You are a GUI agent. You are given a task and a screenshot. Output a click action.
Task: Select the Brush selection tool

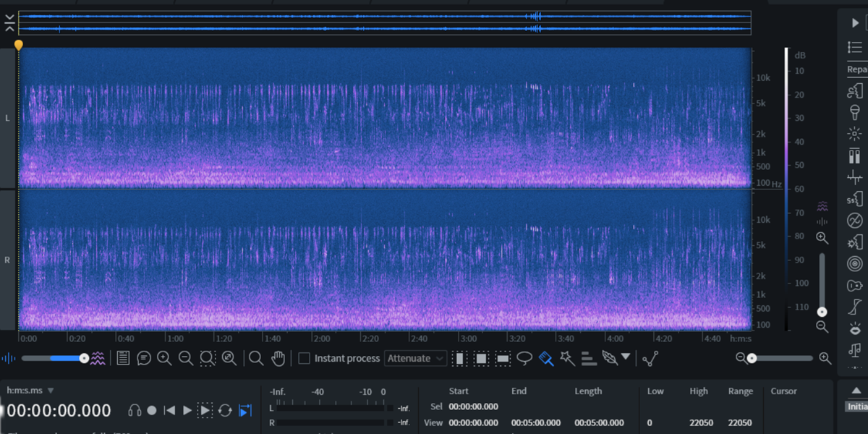[x=546, y=358]
